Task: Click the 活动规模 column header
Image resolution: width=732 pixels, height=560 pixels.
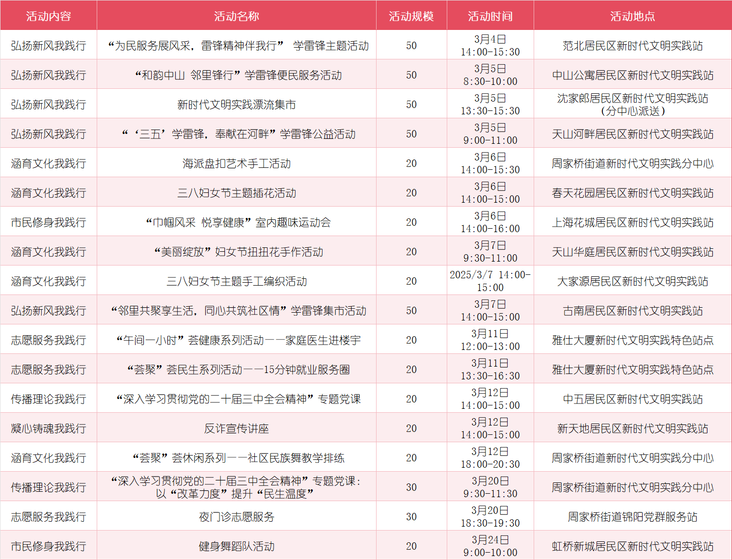Action: point(411,15)
